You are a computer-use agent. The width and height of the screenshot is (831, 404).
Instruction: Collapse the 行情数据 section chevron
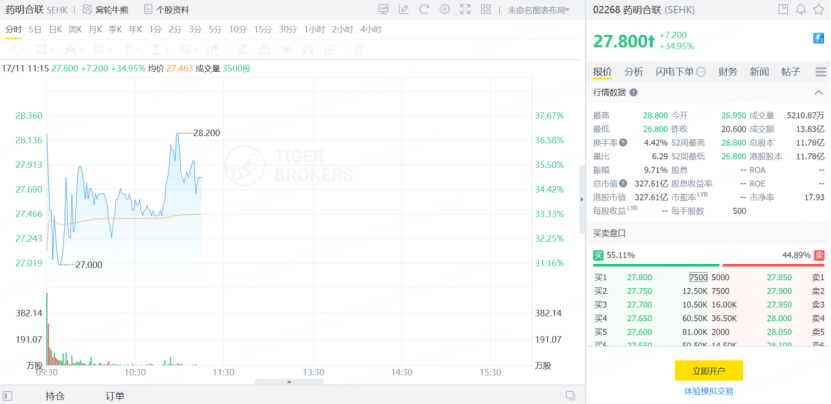[x=818, y=92]
